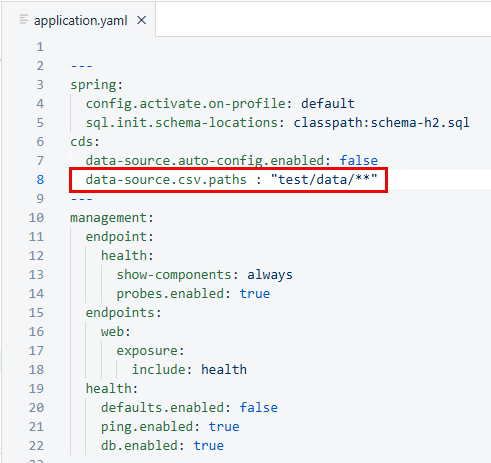Click the always value for show-components
491x463 pixels.
270,275
